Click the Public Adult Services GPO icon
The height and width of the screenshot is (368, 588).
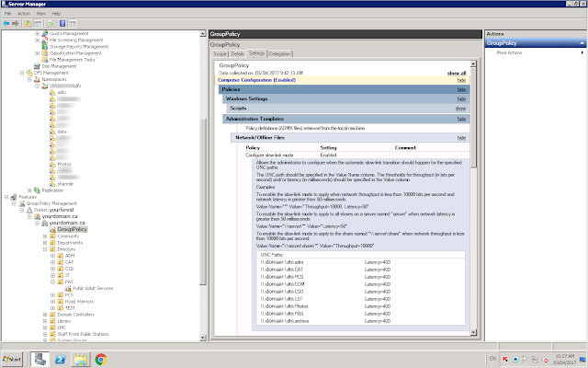[x=68, y=288]
